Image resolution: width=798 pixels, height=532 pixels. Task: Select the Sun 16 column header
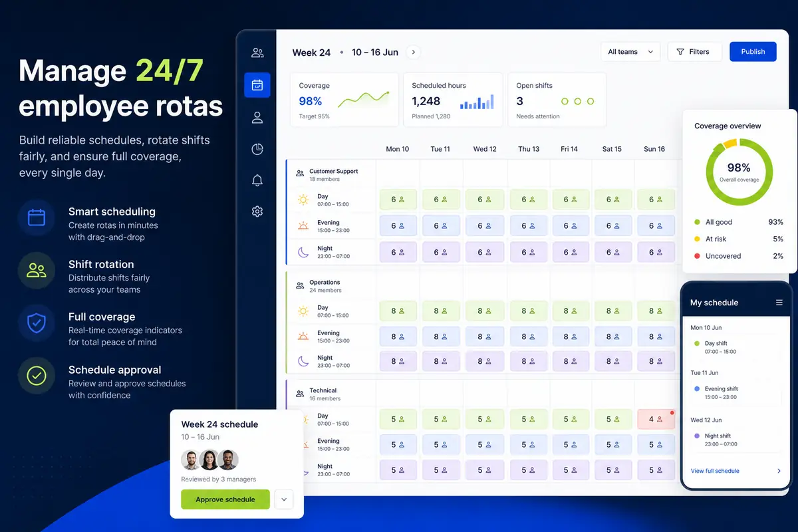(654, 149)
